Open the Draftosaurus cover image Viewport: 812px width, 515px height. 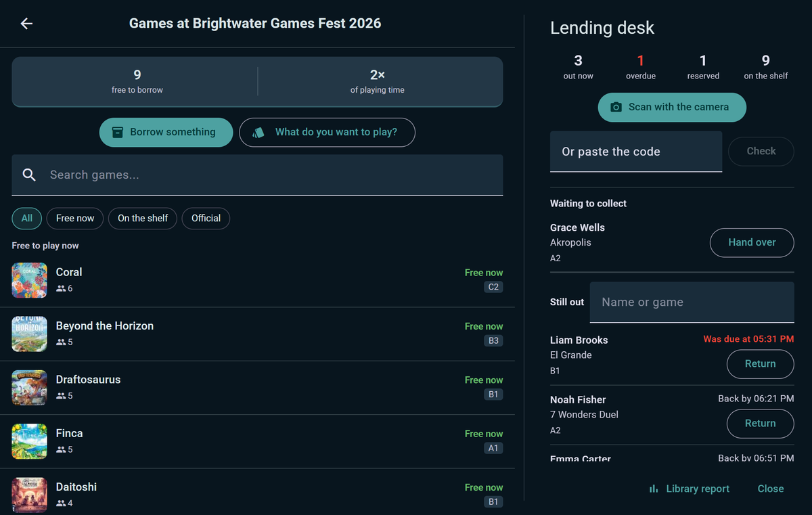[29, 388]
